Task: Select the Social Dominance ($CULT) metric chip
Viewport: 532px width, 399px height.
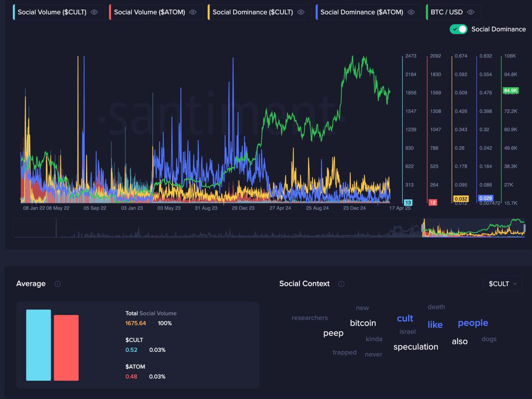Action: click(x=259, y=12)
